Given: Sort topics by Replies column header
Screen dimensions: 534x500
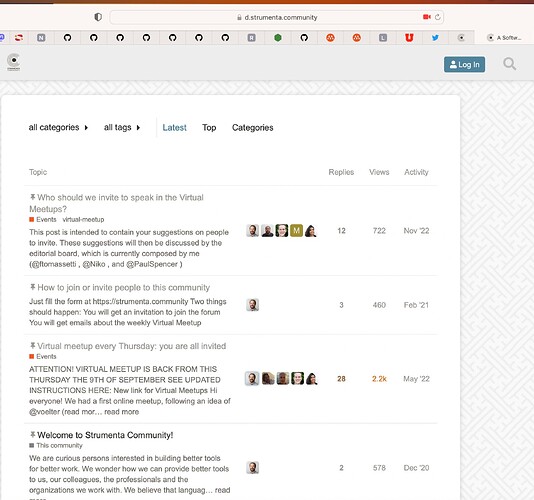Looking at the screenshot, I should coord(341,172).
